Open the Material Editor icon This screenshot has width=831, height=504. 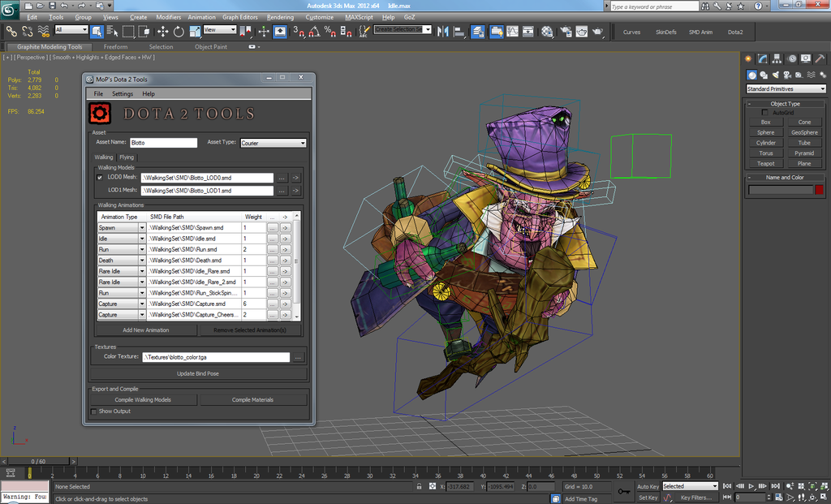tap(547, 32)
